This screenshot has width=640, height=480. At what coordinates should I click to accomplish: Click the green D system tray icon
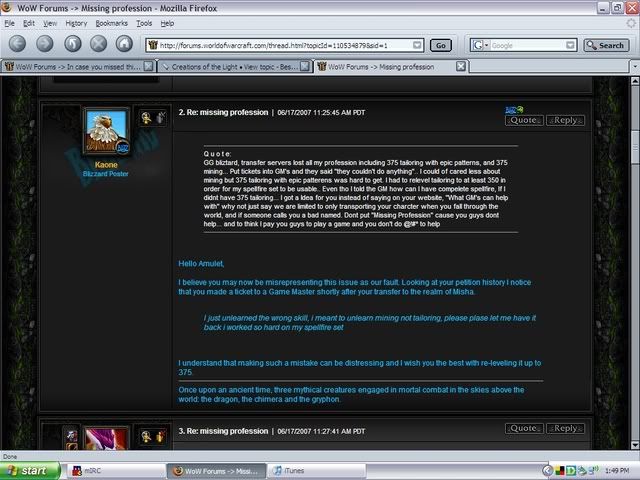click(x=570, y=471)
